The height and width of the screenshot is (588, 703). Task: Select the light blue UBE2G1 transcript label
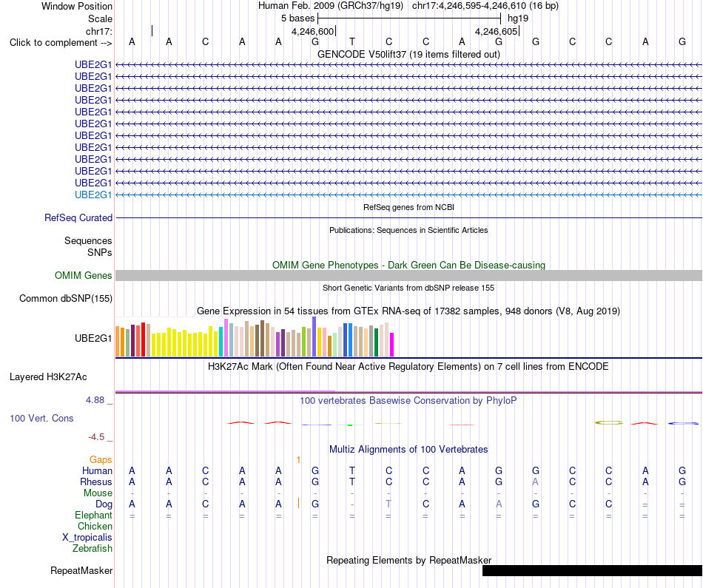pyautogui.click(x=93, y=195)
